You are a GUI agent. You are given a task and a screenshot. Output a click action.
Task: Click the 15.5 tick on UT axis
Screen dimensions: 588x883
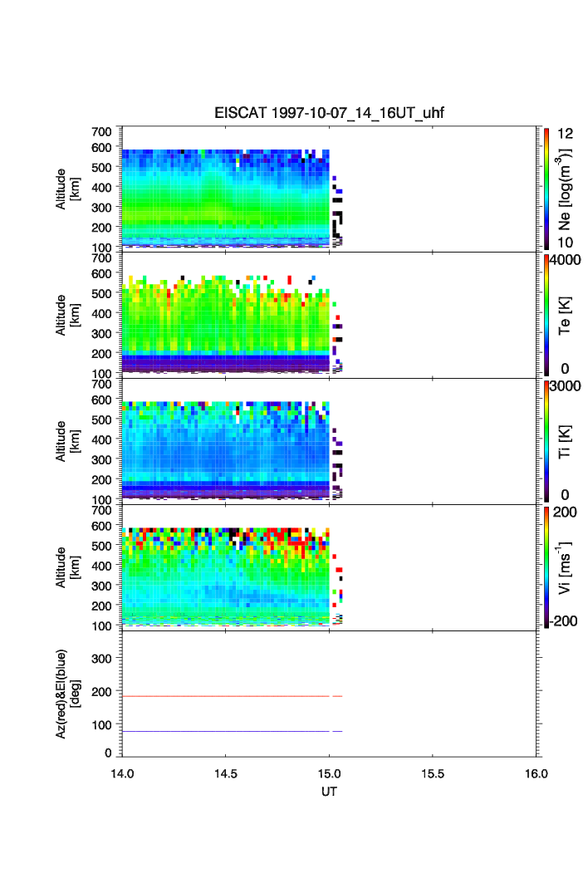click(433, 773)
